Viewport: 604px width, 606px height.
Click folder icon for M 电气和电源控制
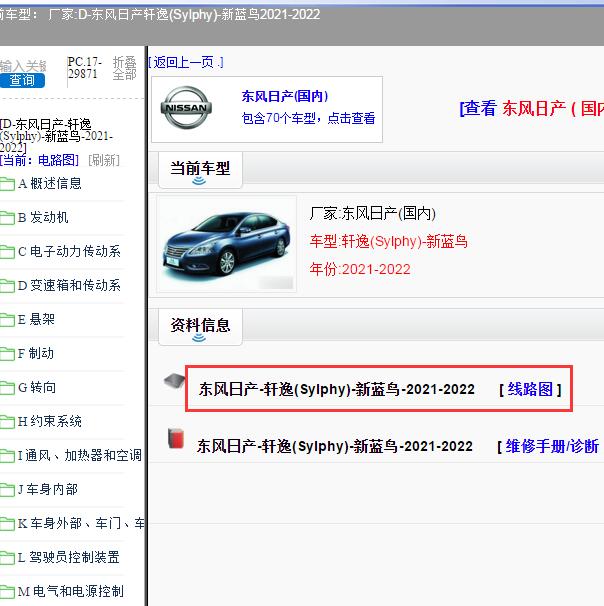[7, 592]
